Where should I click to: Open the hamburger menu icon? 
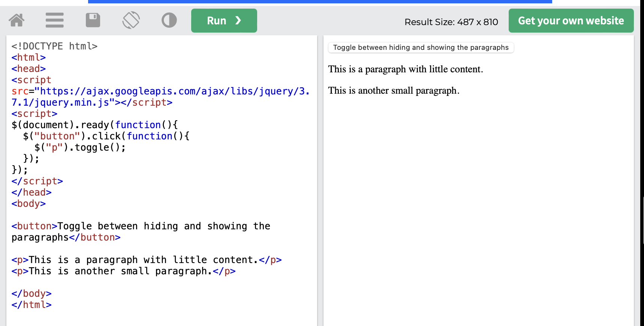pyautogui.click(x=55, y=20)
